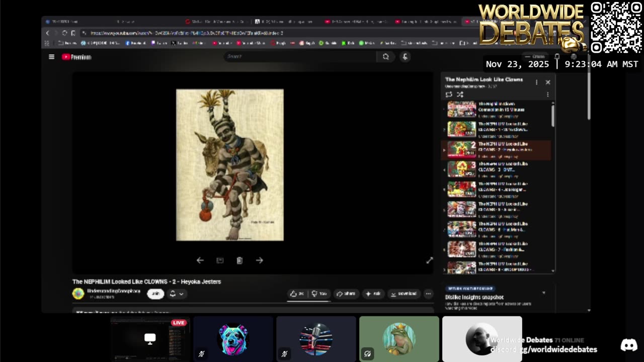The image size is (644, 362).
Task: Click the 'Dislike Insights snapshot' heading
Action: click(474, 297)
